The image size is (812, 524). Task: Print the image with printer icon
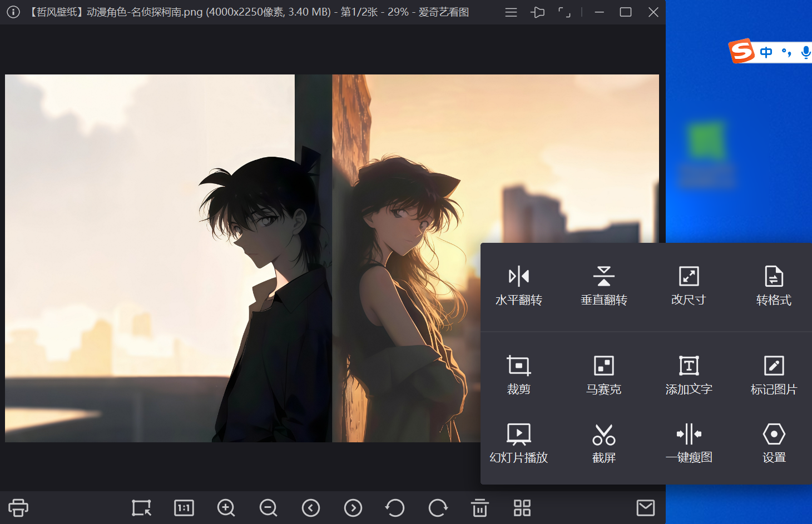tap(18, 508)
